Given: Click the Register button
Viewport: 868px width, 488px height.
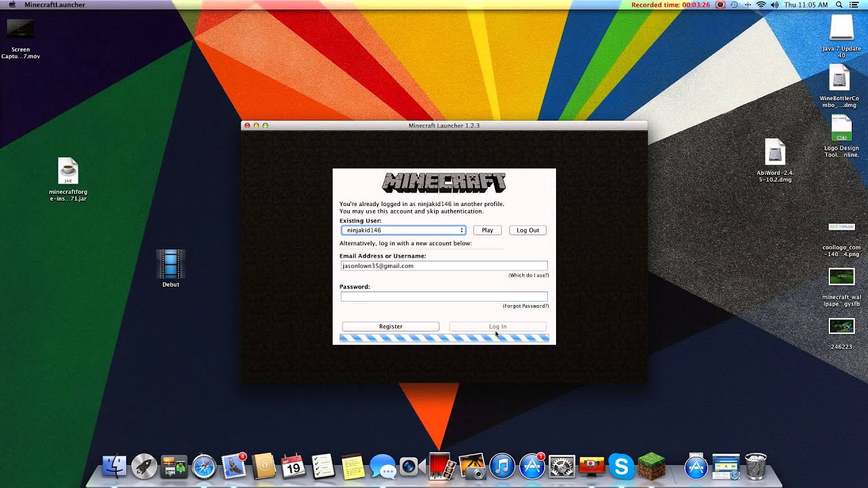Looking at the screenshot, I should tap(391, 327).
